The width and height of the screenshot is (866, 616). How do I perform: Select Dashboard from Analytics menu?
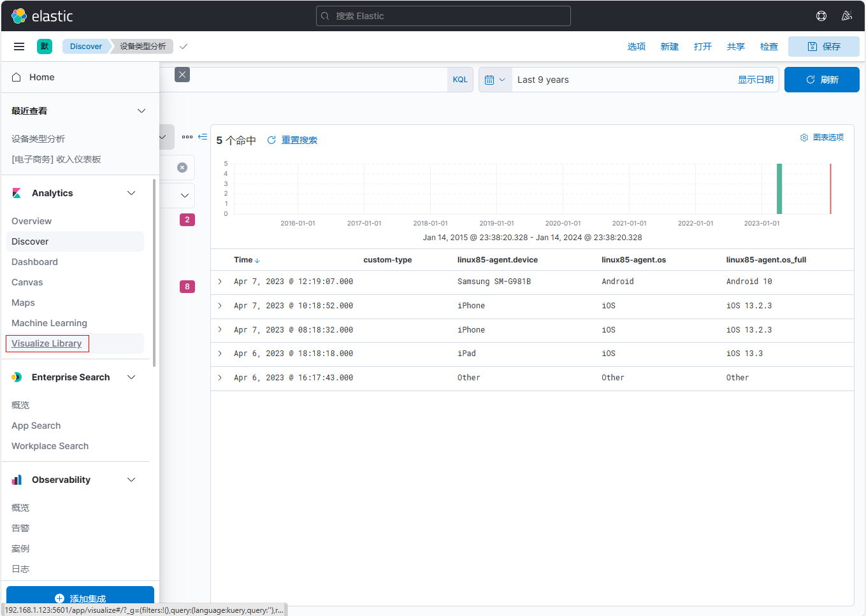click(x=34, y=262)
